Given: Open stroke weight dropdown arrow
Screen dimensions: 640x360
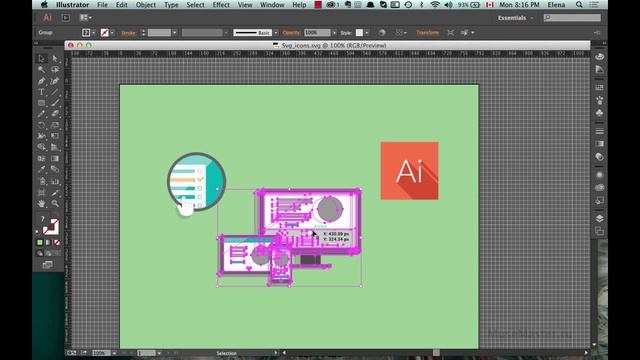Looking at the screenshot, I should [174, 33].
